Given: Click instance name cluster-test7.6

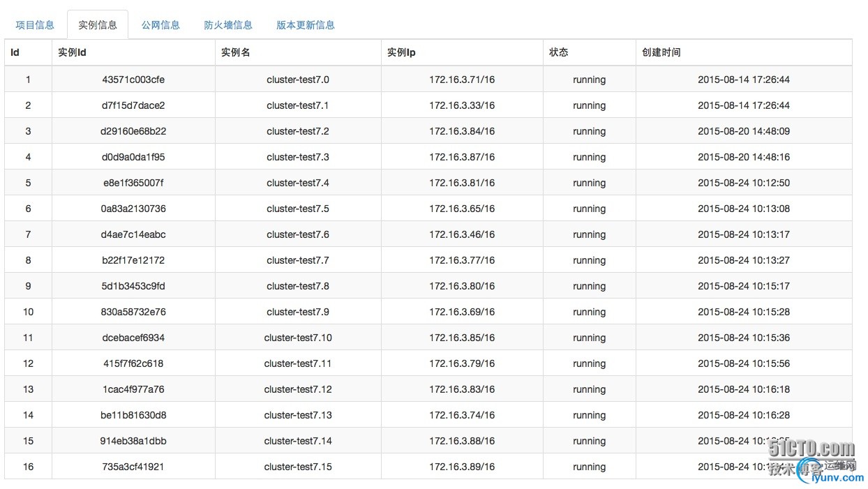Looking at the screenshot, I should [x=298, y=234].
